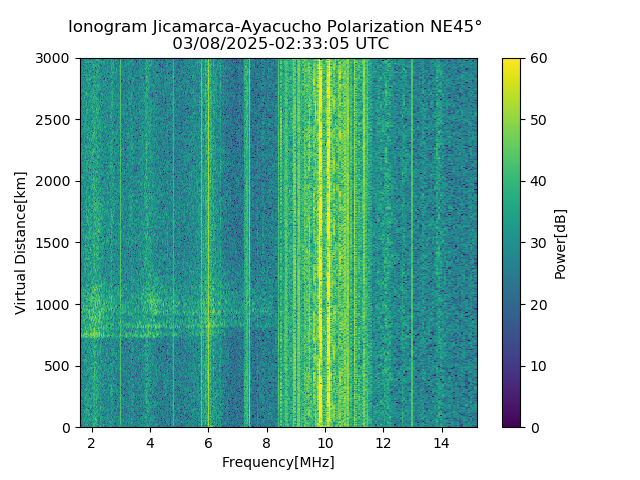Click the 'Frequency[MHz]' x-axis label
The height and width of the screenshot is (480, 640).
[x=278, y=462]
